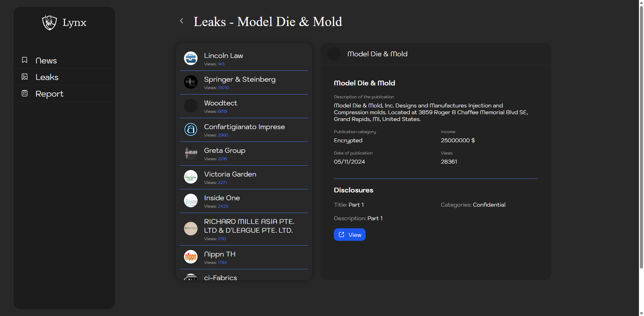
Task: Click the Lincoln Law briefcase avatar
Action: [x=191, y=58]
